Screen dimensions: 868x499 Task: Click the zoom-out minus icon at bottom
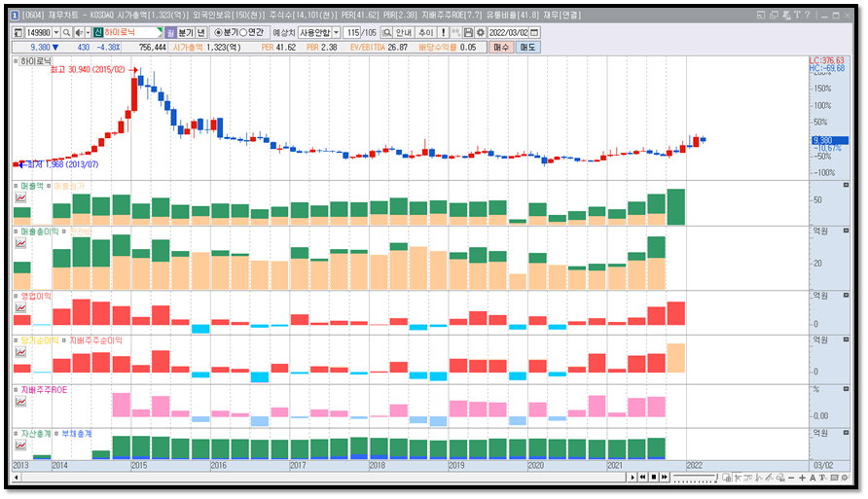[791, 478]
